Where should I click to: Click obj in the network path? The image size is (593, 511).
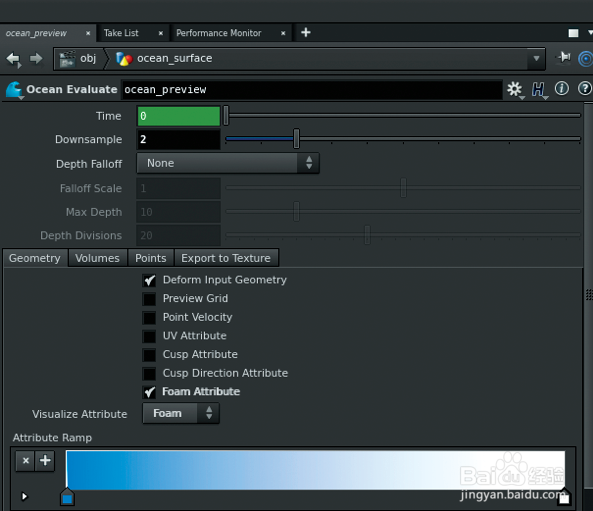coord(88,59)
